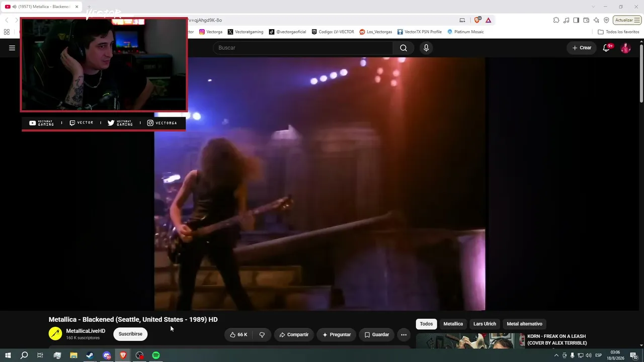Click the YouTube page vertical scrollbar
This screenshot has width=644, height=362.
click(641, 73)
